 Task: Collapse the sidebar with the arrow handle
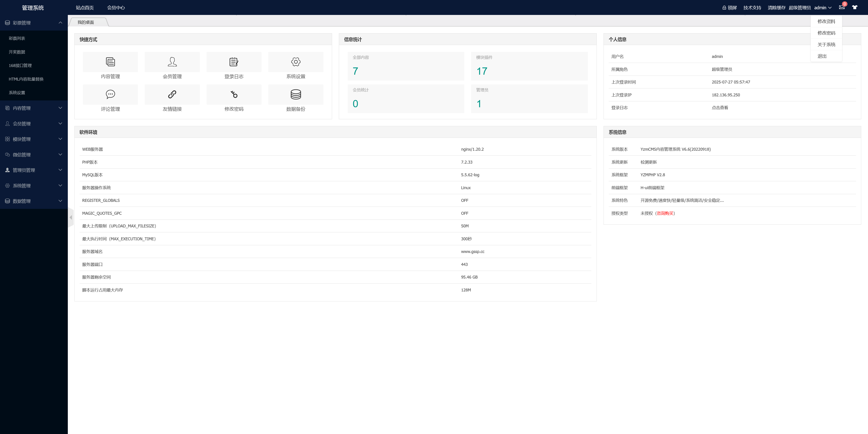point(71,217)
